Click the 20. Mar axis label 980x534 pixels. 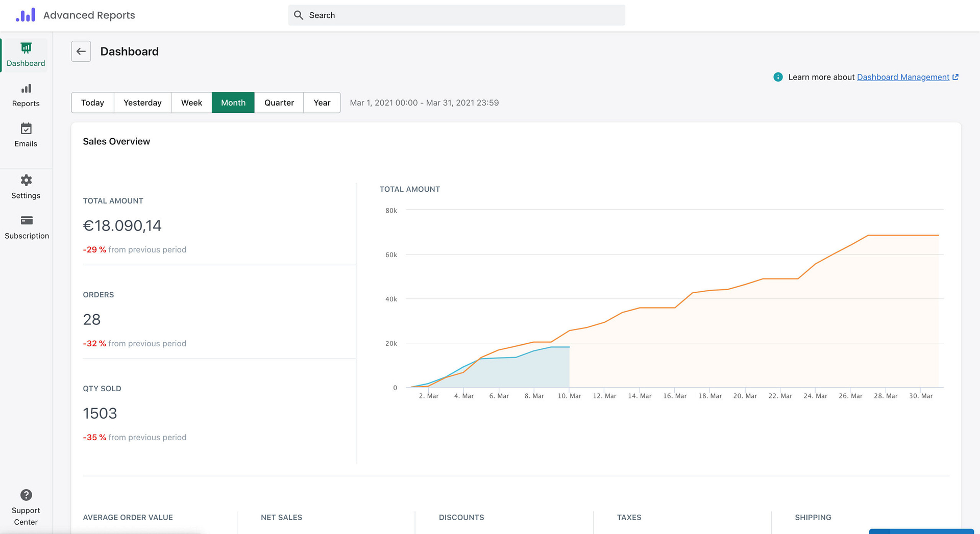(745, 396)
